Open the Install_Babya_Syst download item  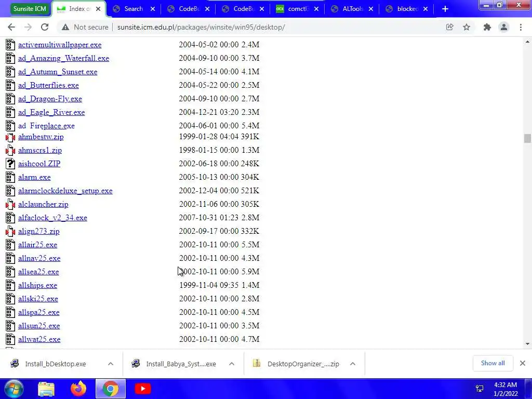point(175,364)
